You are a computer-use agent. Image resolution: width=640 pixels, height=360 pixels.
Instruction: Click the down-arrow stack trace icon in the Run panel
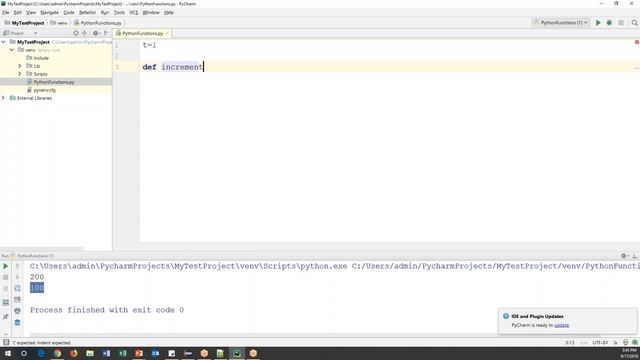[x=17, y=277]
